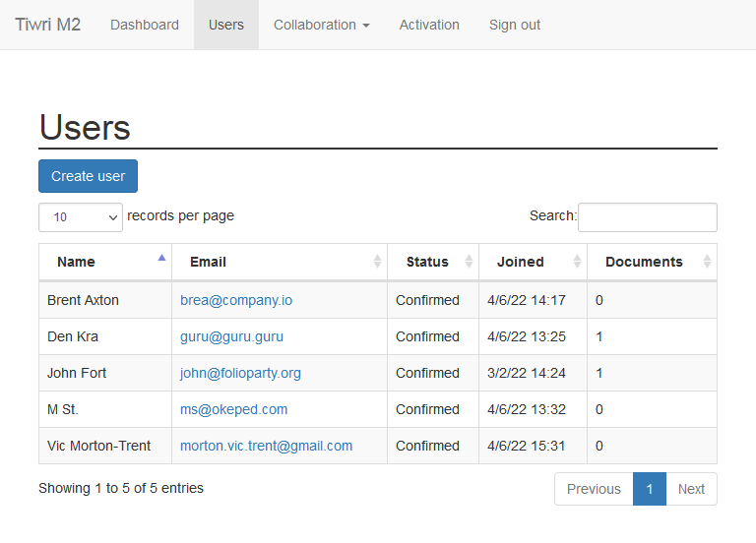Select page 1 in pagination
This screenshot has height=543, width=756.
click(649, 489)
